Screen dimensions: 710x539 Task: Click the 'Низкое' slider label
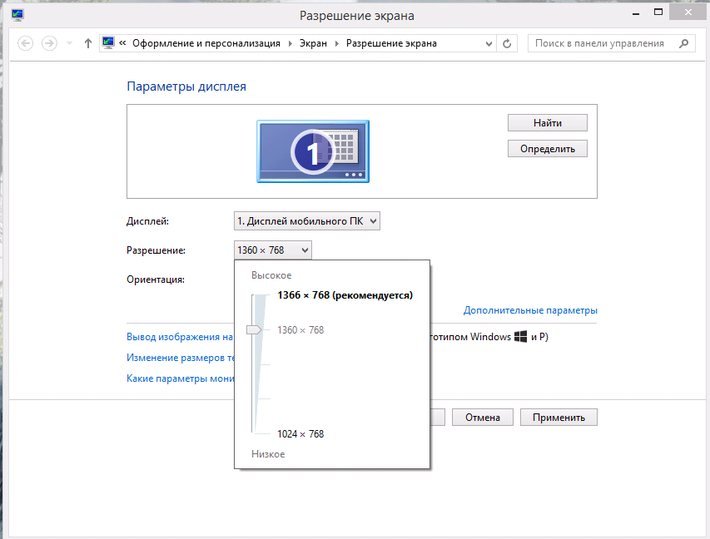(268, 454)
